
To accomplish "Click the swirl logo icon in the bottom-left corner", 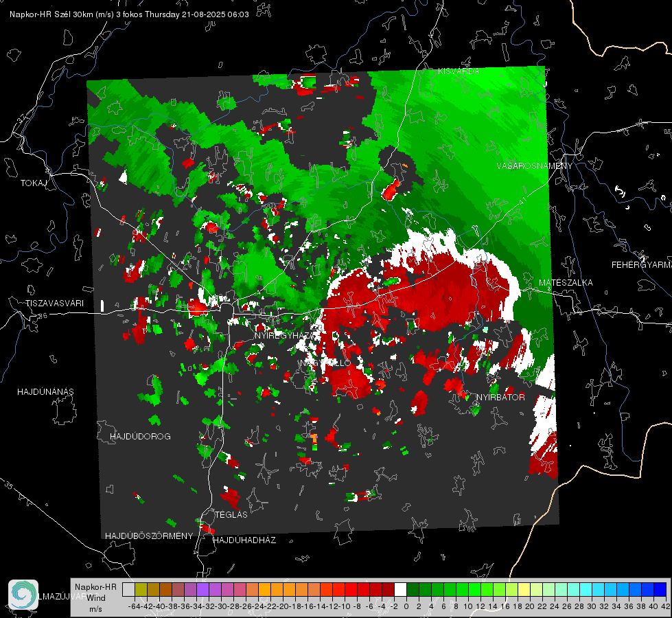I will point(23,595).
